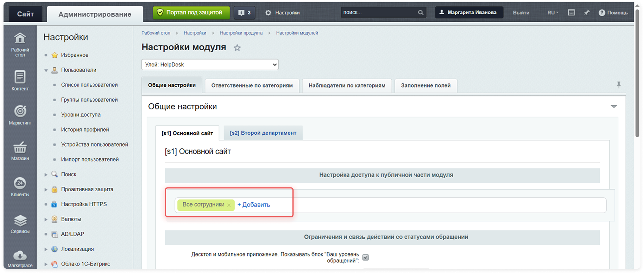The image size is (644, 274).
Task: Click the Портал под защитой button
Action: (191, 13)
